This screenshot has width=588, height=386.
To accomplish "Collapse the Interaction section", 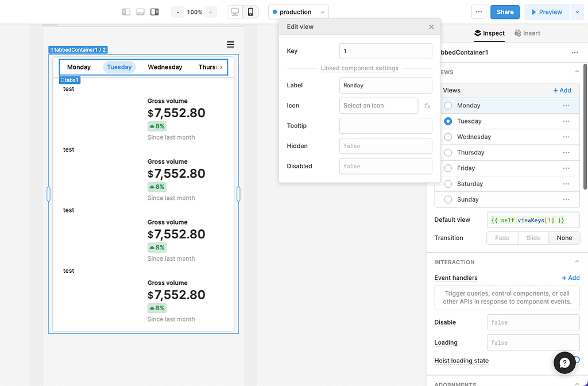I will (x=577, y=262).
